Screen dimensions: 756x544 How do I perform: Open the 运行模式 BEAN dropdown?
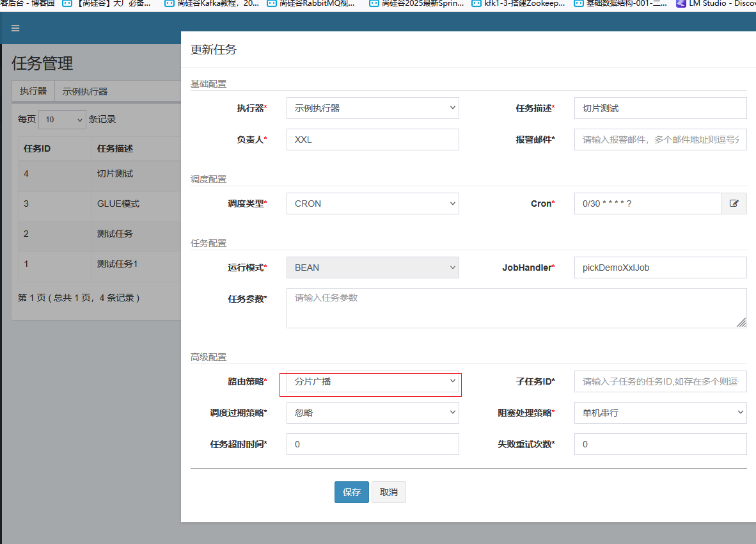coord(373,268)
